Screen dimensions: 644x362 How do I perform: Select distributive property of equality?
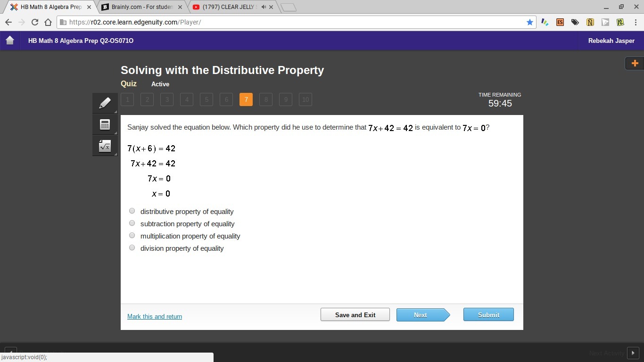(132, 211)
